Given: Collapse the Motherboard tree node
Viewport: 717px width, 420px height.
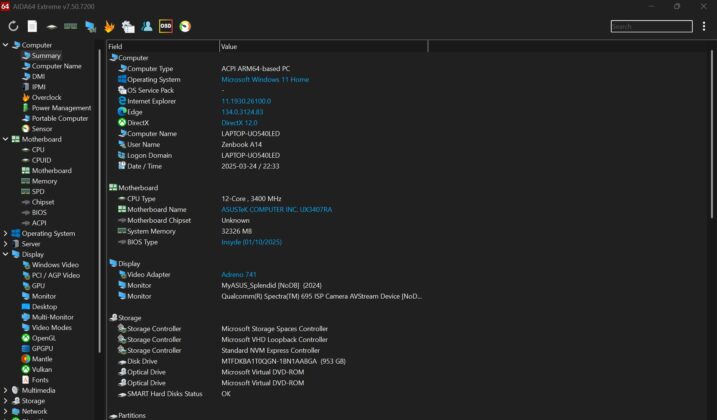Looking at the screenshot, I should [x=5, y=139].
